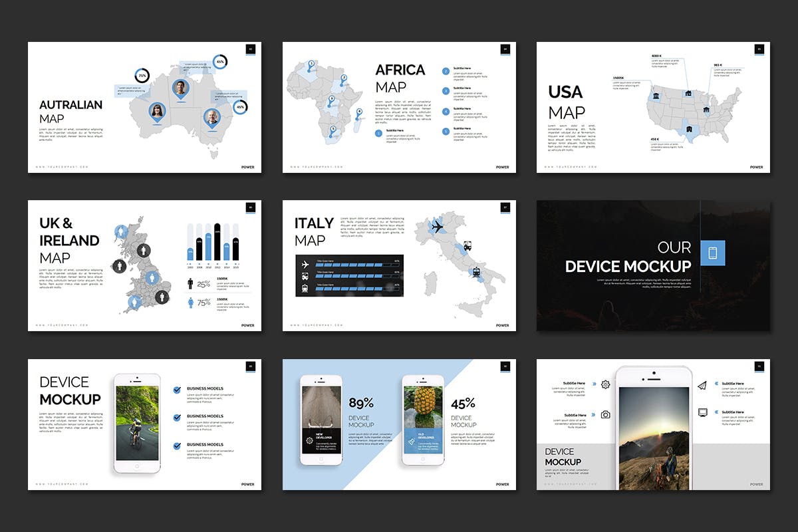Click the airplane icon on the Italy map
Image resolution: width=798 pixels, height=532 pixels.
pos(437,227)
